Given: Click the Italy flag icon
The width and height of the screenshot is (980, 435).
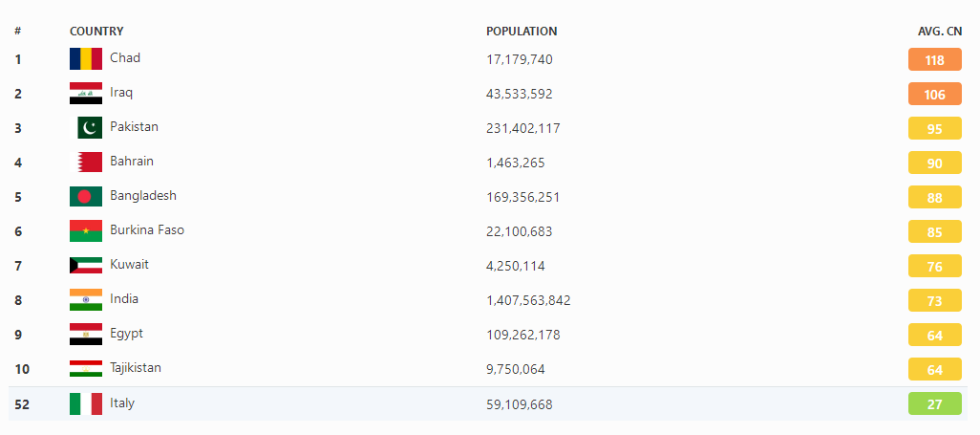Looking at the screenshot, I should pyautogui.click(x=86, y=404).
